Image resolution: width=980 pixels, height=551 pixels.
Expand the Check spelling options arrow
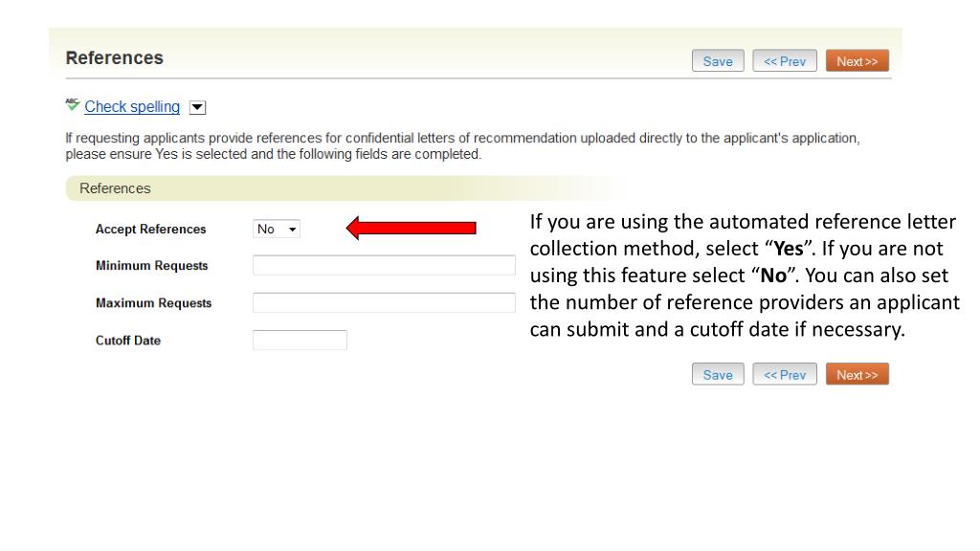pos(197,107)
